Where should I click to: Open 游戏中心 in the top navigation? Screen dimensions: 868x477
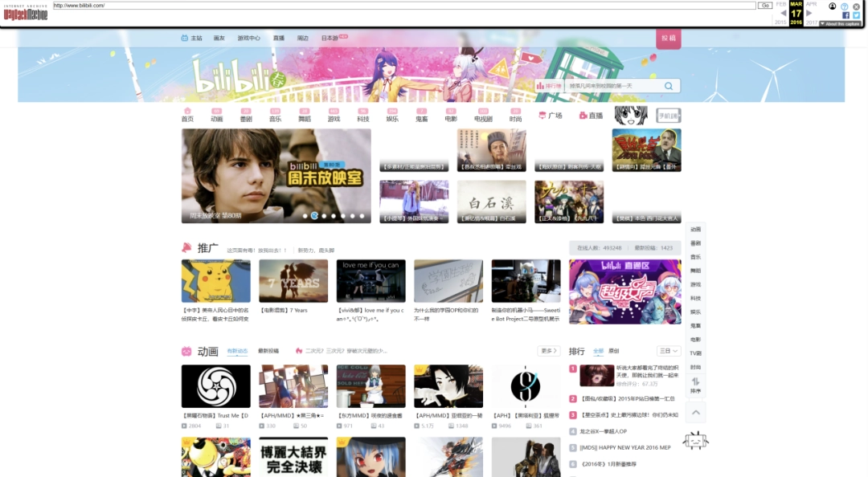tap(248, 39)
